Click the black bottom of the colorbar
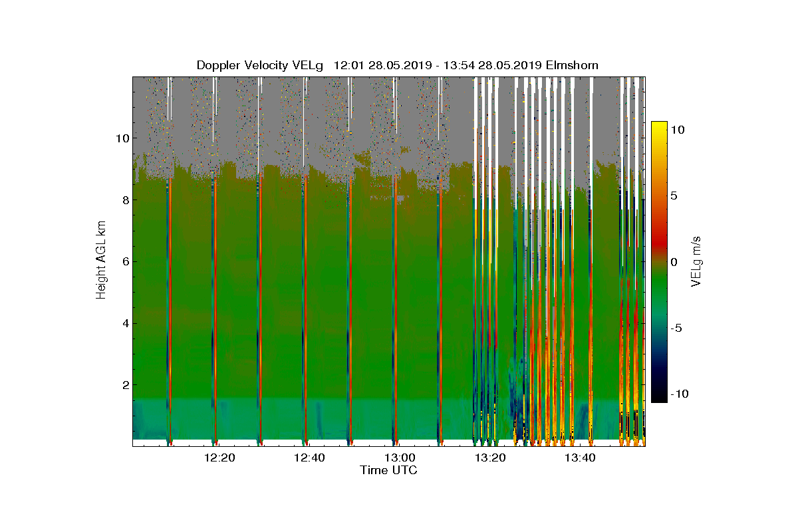This screenshot has width=798, height=532. (x=659, y=396)
